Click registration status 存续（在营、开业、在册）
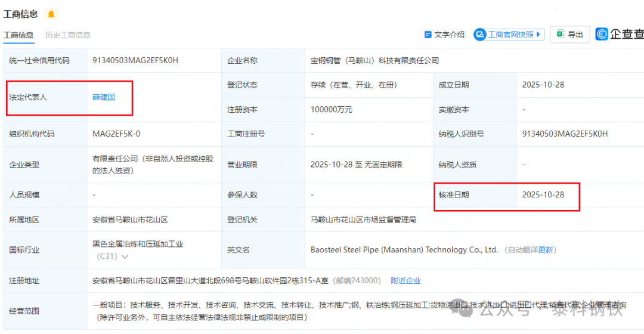 pos(354,85)
